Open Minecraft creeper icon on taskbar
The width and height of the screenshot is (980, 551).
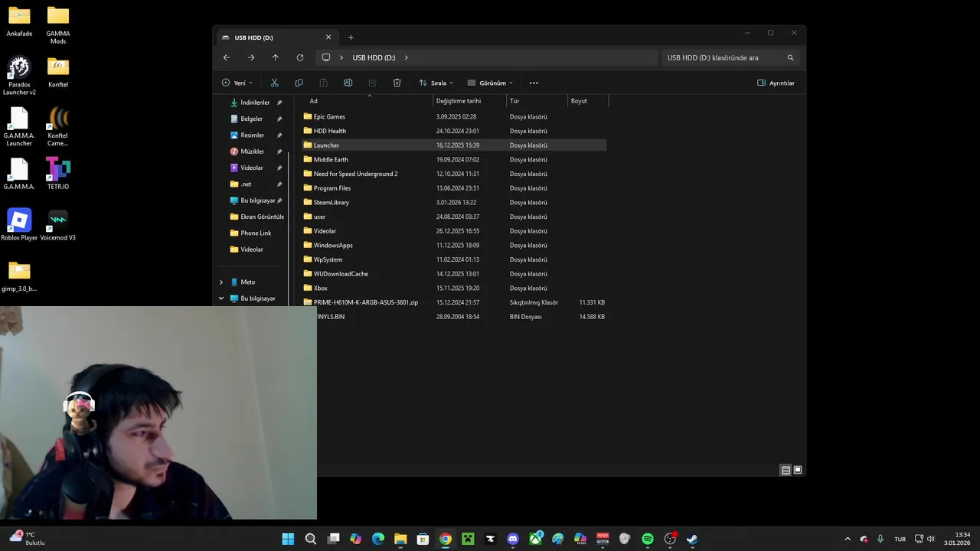click(x=468, y=539)
